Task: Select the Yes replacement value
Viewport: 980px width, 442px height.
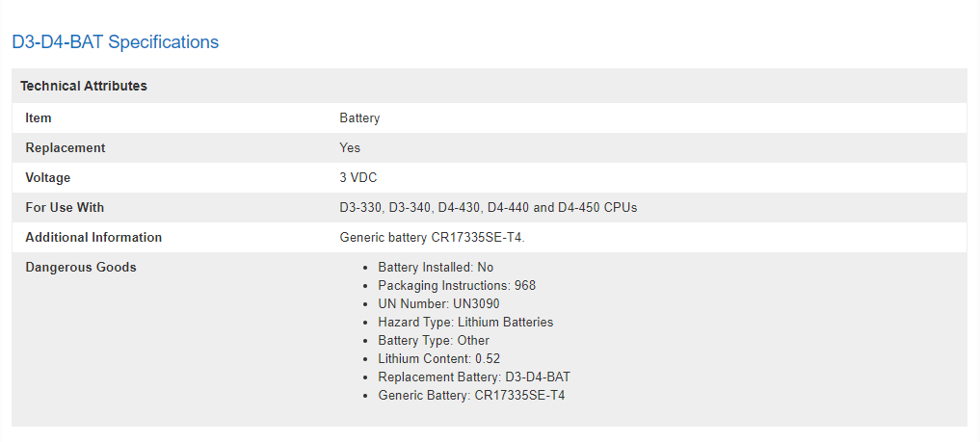Action: (x=350, y=148)
